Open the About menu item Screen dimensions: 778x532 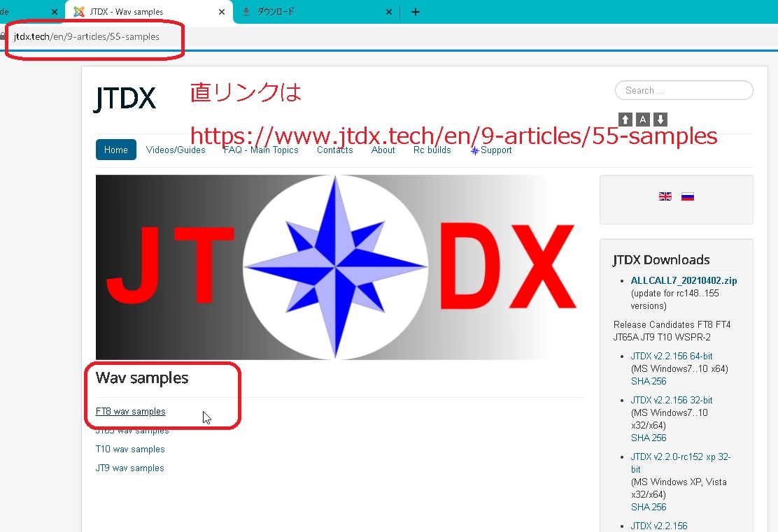tap(383, 150)
